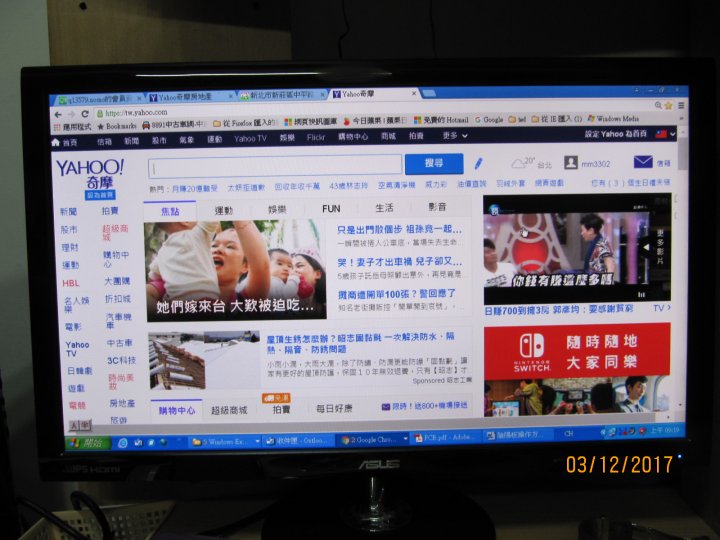Viewport: 720px width, 540px height.
Task: Open Flickr link in top navigation
Action: (315, 137)
